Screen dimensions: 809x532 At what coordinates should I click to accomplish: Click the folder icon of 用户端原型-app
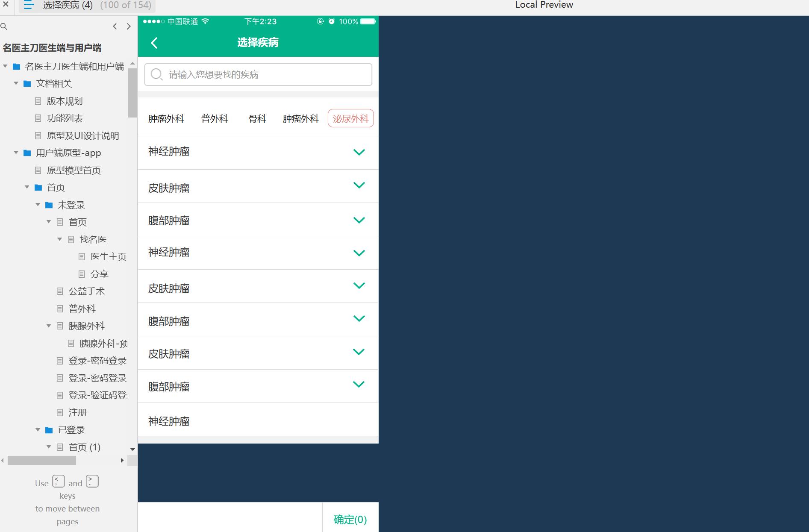27,153
